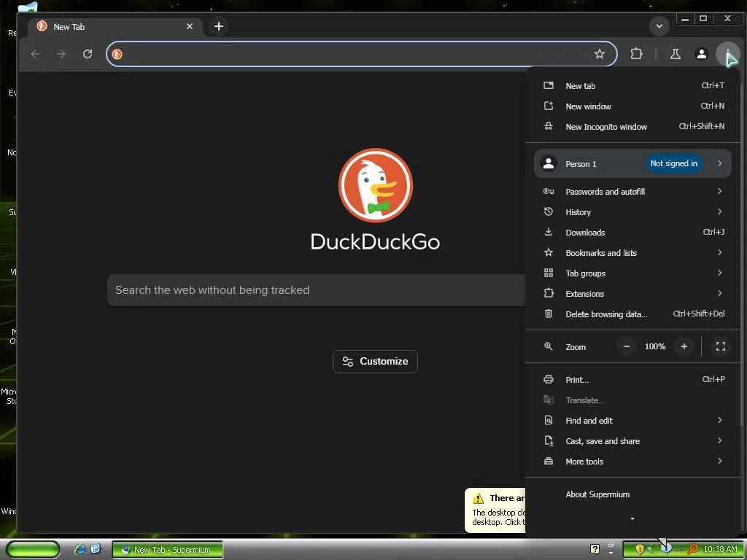Enter fullscreen with the fullscreen icon
This screenshot has width=747, height=560.
pyautogui.click(x=720, y=346)
